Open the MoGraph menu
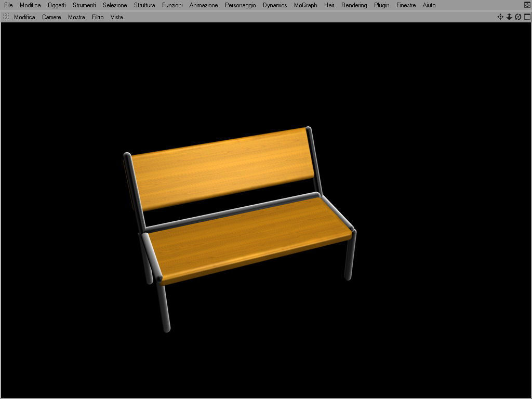 point(305,5)
